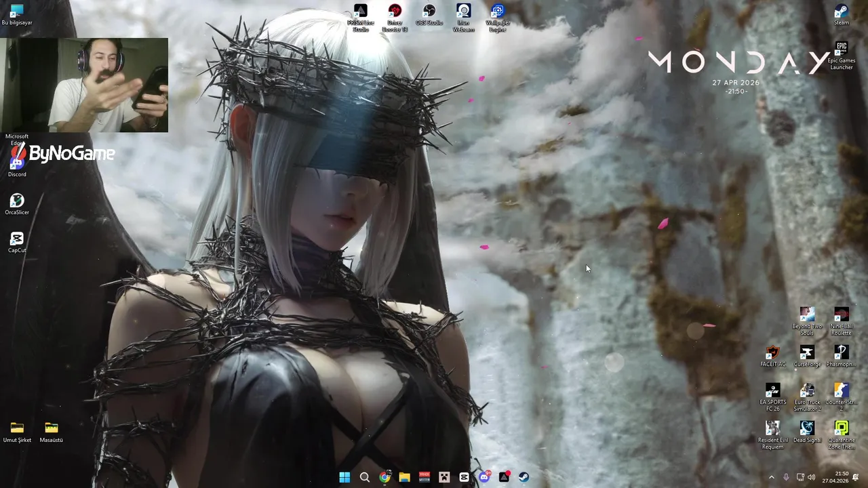Open the OrcaSlicer desktop shortcut
The image size is (868, 488).
(17, 204)
